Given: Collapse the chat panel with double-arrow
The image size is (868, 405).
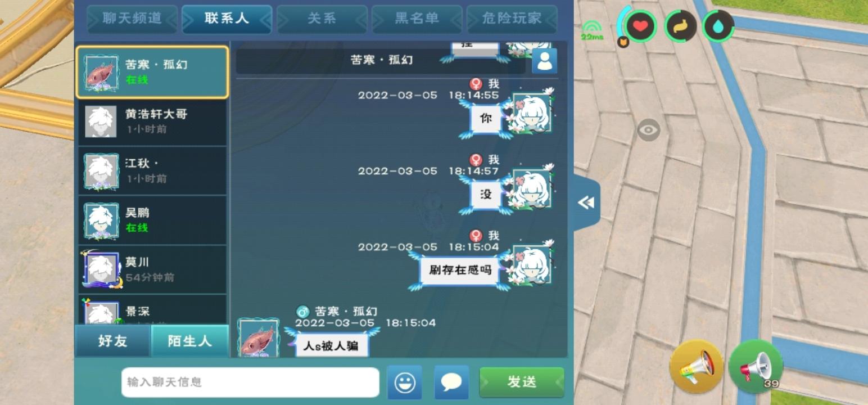Looking at the screenshot, I should click(586, 202).
